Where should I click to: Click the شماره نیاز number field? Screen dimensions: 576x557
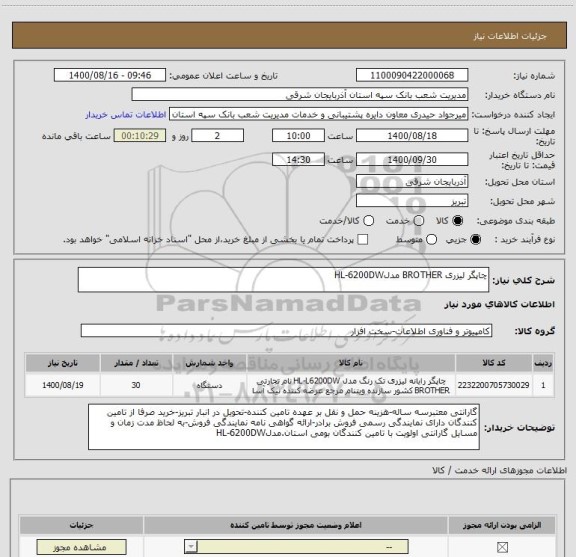(412, 75)
